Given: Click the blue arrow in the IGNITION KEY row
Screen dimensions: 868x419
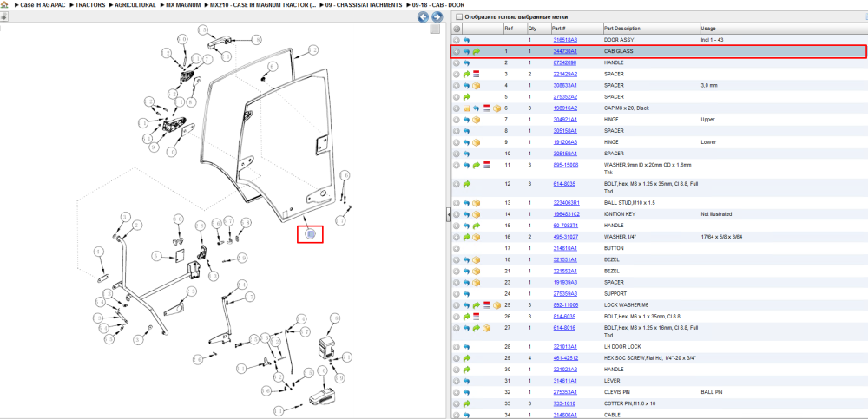Looking at the screenshot, I should [466, 214].
